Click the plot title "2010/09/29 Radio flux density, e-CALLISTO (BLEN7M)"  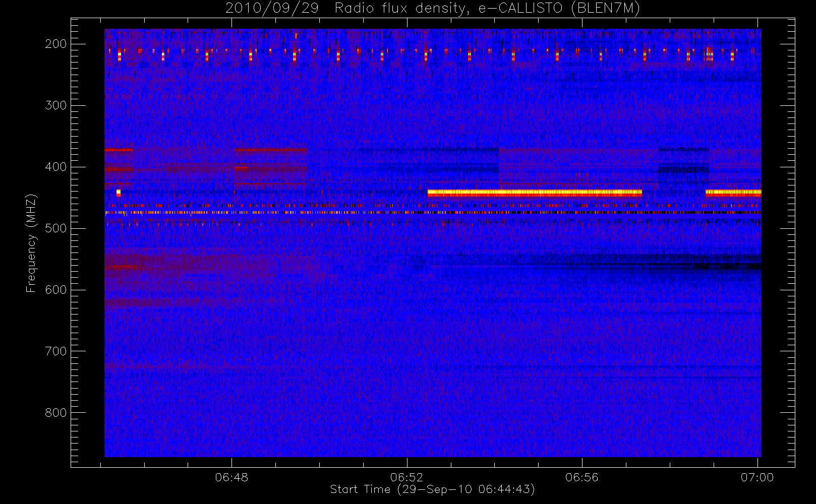coord(433,8)
